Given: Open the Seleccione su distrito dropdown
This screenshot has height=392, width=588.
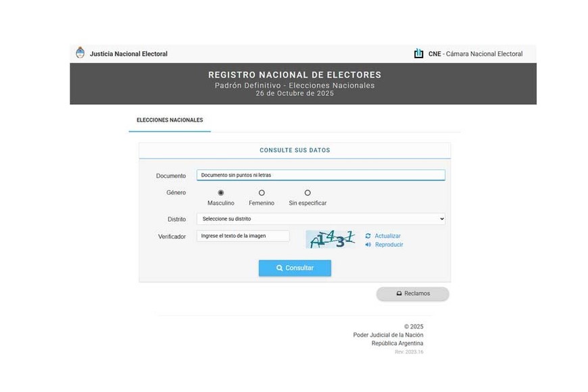Looking at the screenshot, I should (x=320, y=219).
